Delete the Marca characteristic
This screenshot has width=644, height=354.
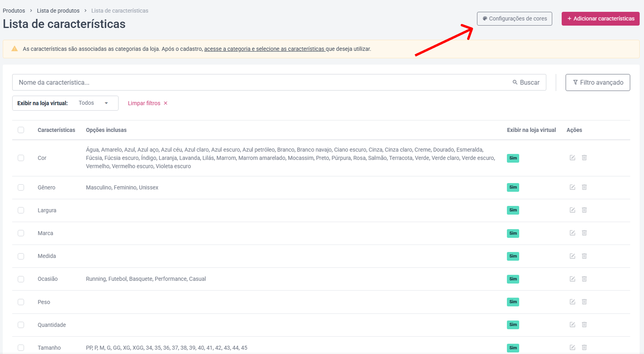585,233
